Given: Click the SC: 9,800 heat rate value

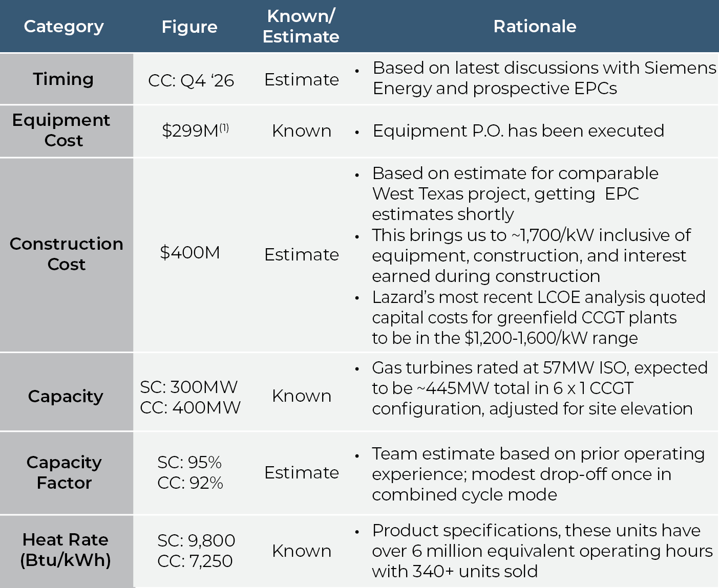Looking at the screenshot, I should pyautogui.click(x=196, y=540).
